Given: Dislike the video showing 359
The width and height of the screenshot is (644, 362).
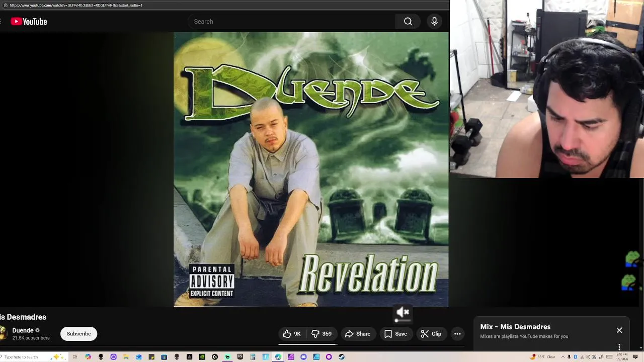Looking at the screenshot, I should coord(321,334).
